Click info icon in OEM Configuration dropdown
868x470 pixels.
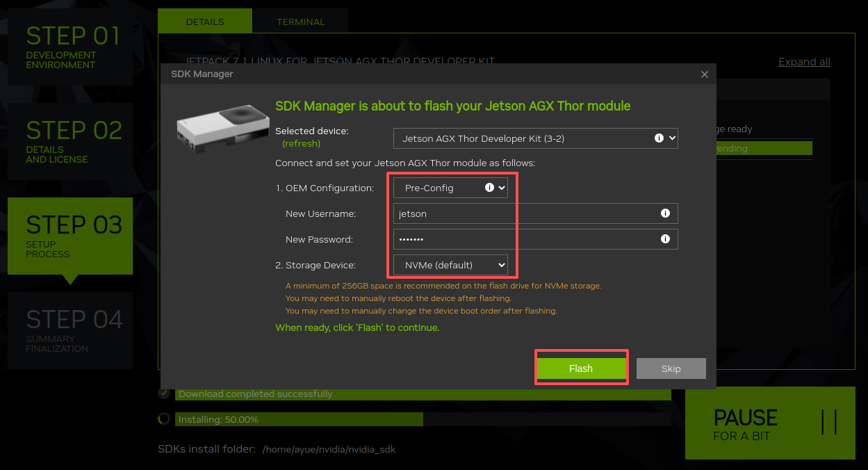pyautogui.click(x=489, y=188)
